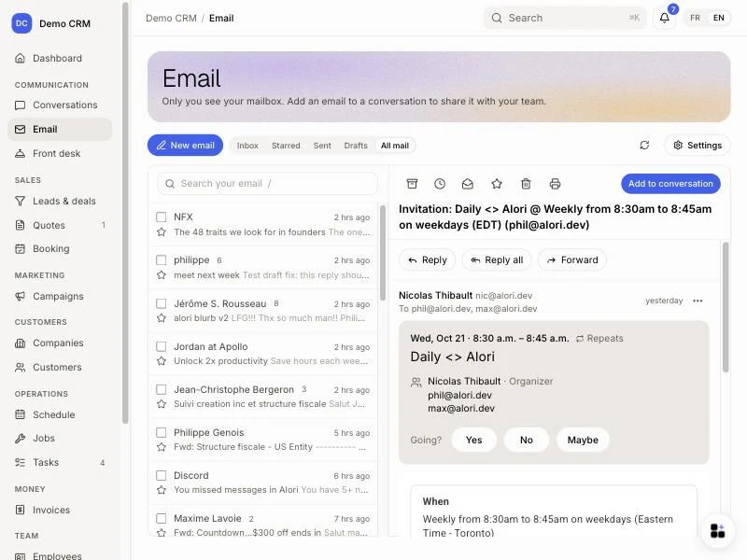
Task: Open Front desk section
Action: pyautogui.click(x=60, y=153)
